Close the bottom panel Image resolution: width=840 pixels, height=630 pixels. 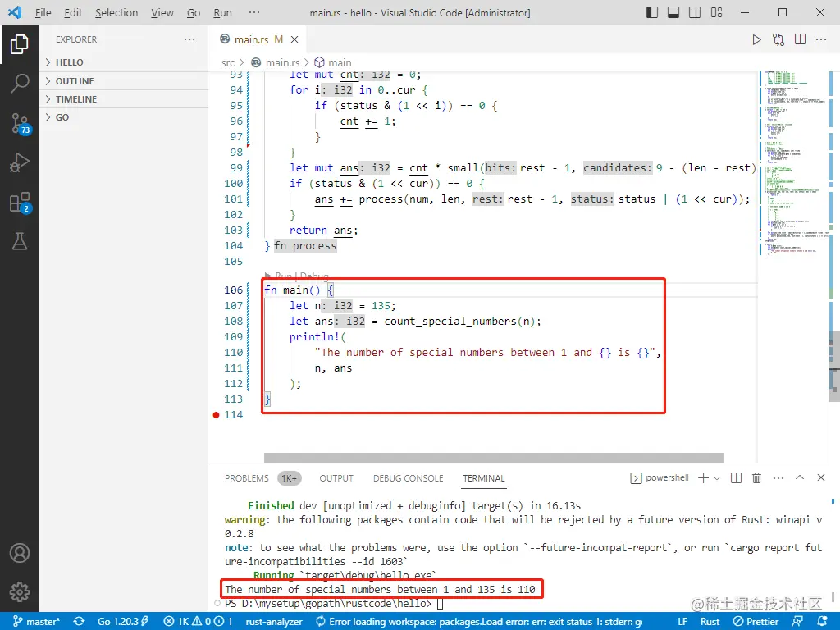click(x=820, y=477)
